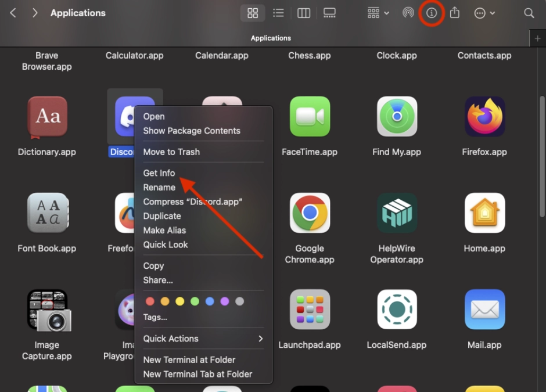
Task: Apply the yellow tag color
Action: pos(179,301)
